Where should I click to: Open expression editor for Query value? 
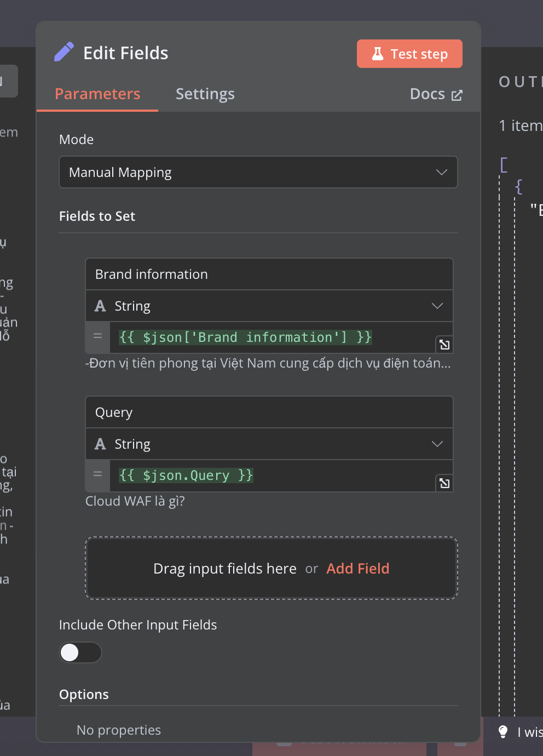(444, 483)
